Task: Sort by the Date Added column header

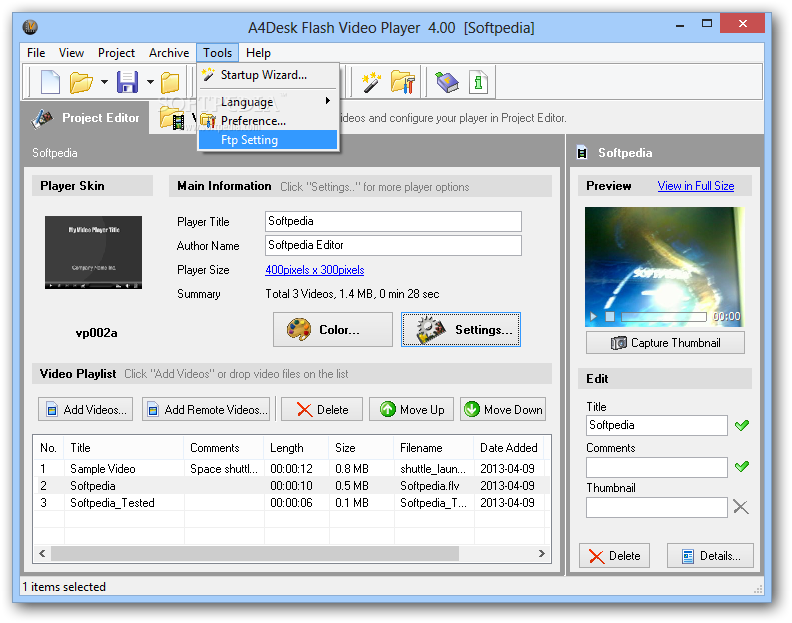Action: coord(509,448)
